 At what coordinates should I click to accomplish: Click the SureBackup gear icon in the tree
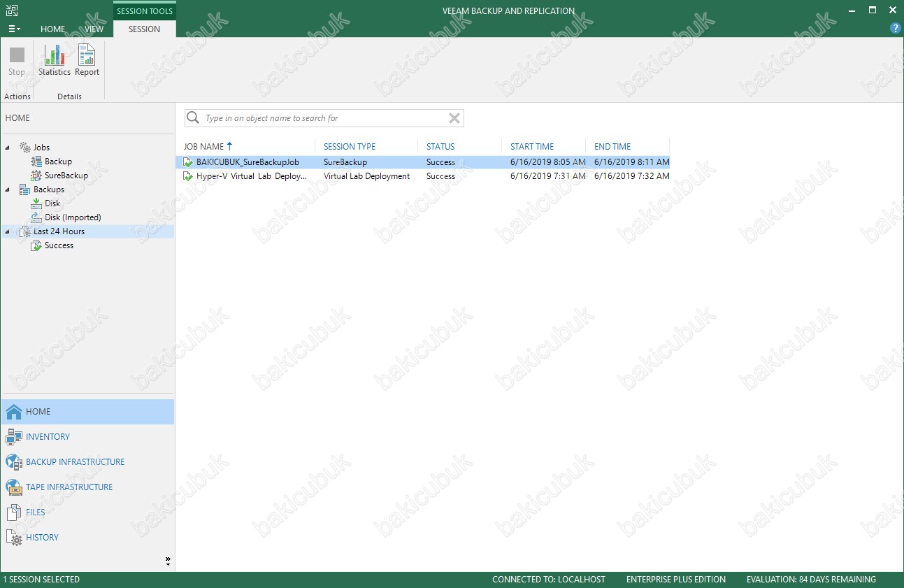pyautogui.click(x=36, y=175)
